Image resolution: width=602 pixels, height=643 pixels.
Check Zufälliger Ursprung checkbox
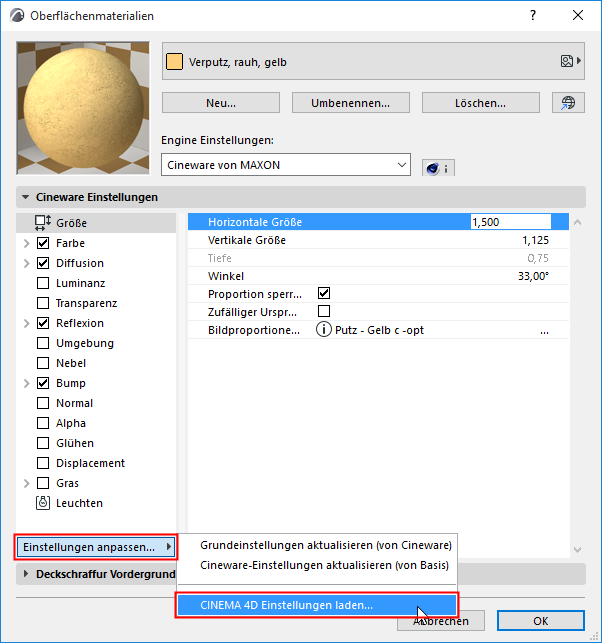324,311
